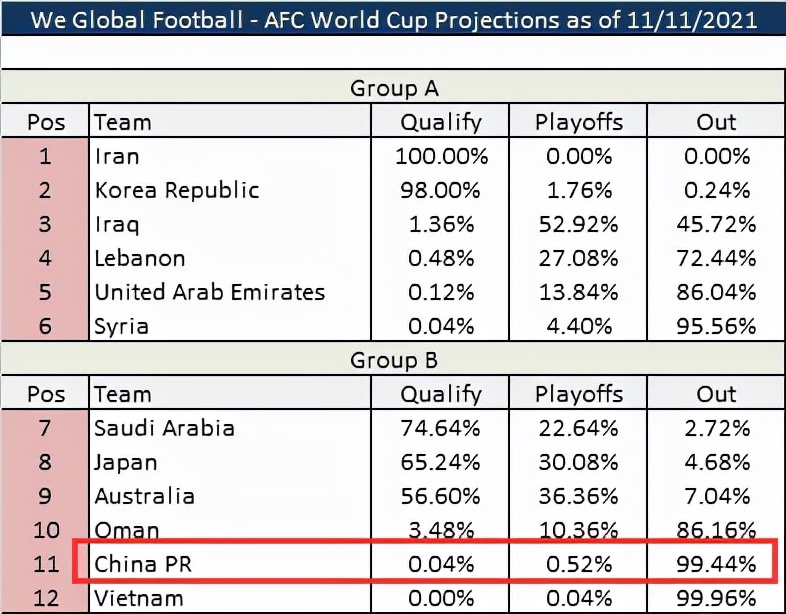Click the Qualify column header in Group A

click(x=440, y=122)
